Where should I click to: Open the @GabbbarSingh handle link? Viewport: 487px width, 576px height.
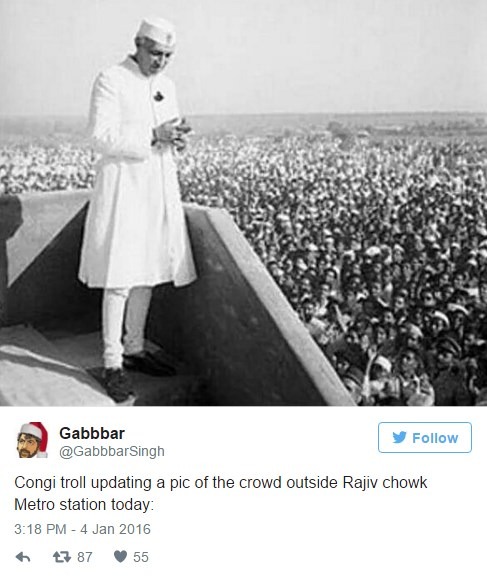click(112, 451)
